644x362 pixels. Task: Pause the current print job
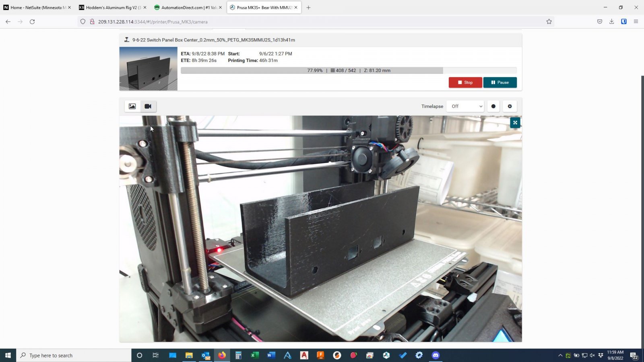coord(500,82)
